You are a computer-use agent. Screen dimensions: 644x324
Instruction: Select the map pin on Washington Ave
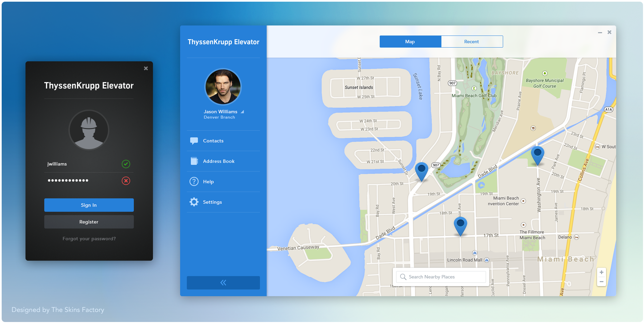538,156
